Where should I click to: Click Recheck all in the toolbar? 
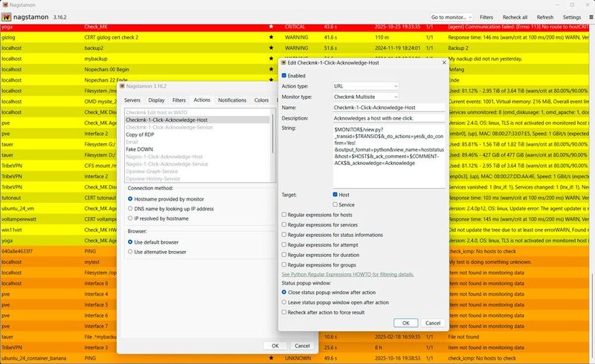(x=515, y=17)
